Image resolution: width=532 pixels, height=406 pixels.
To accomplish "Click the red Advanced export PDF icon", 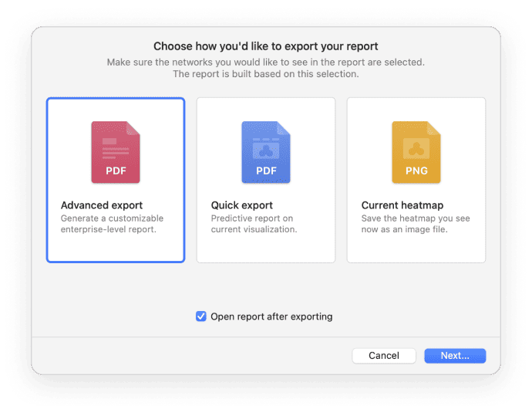I will coord(116,152).
